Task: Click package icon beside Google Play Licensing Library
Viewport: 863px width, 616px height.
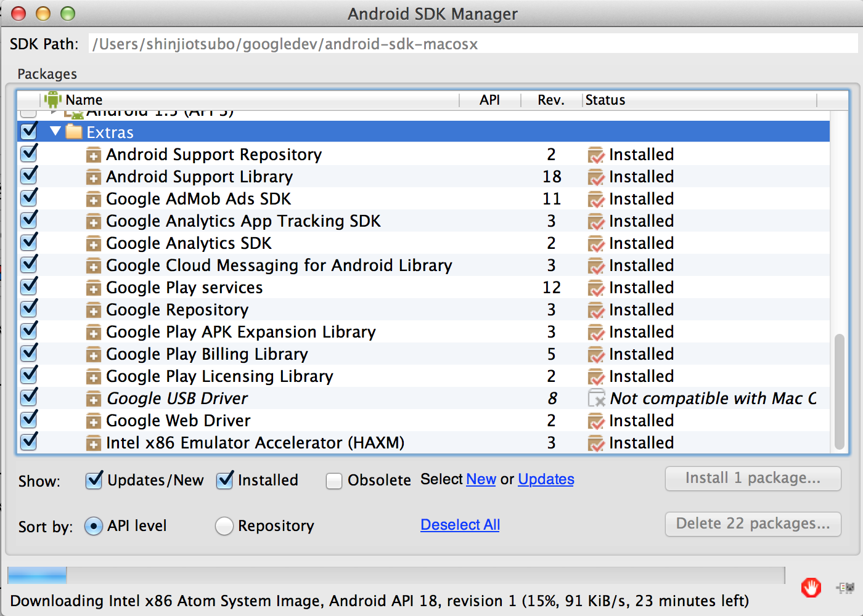Action: coord(93,377)
